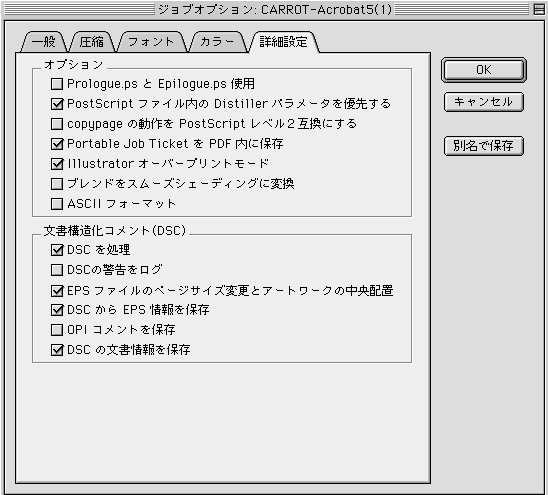Select the フォント tab

pyautogui.click(x=151, y=42)
